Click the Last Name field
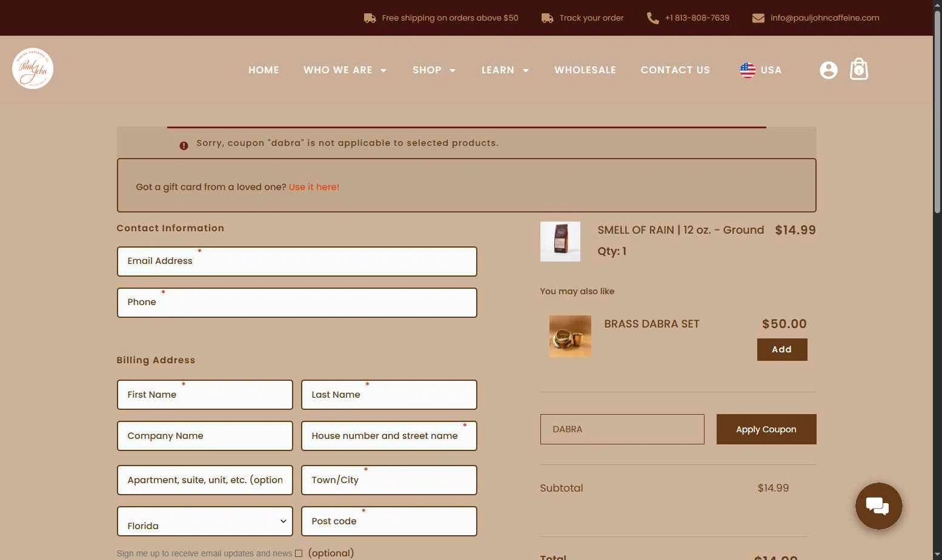The height and width of the screenshot is (560, 942). click(389, 395)
